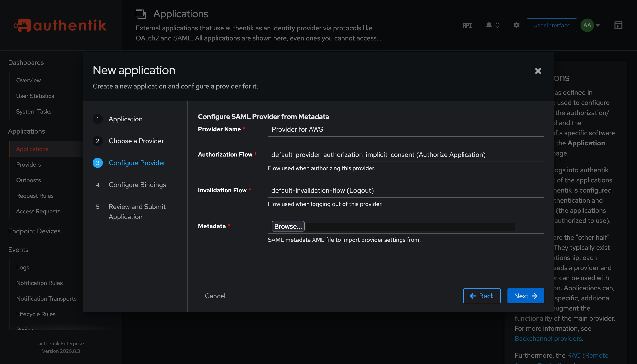
Task: Open Access Requests in sidebar
Action: click(x=38, y=211)
